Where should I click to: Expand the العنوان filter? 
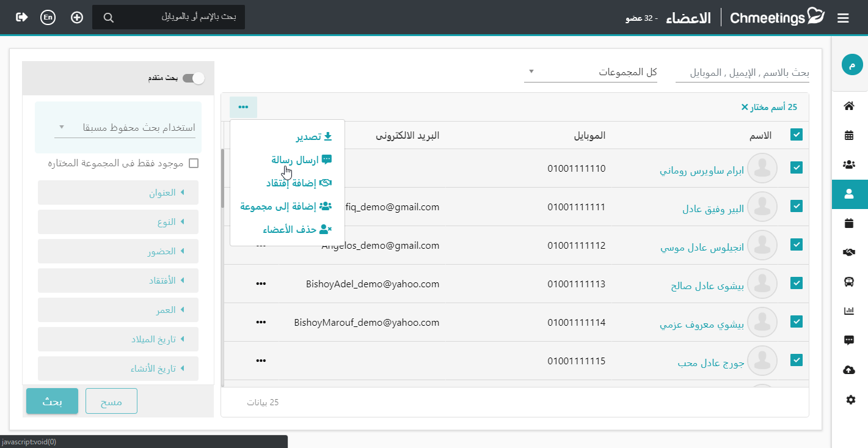(118, 193)
